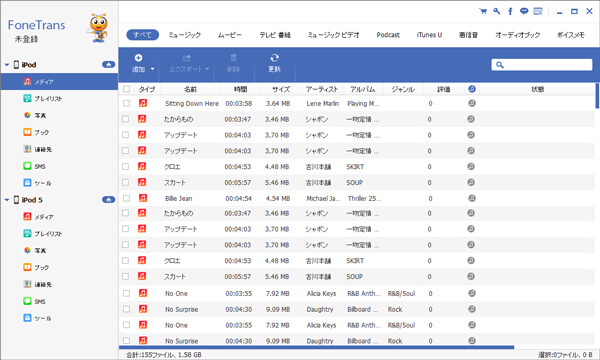The image size is (600, 360).
Task: Open the menu list icon in title bar
Action: [x=538, y=11]
